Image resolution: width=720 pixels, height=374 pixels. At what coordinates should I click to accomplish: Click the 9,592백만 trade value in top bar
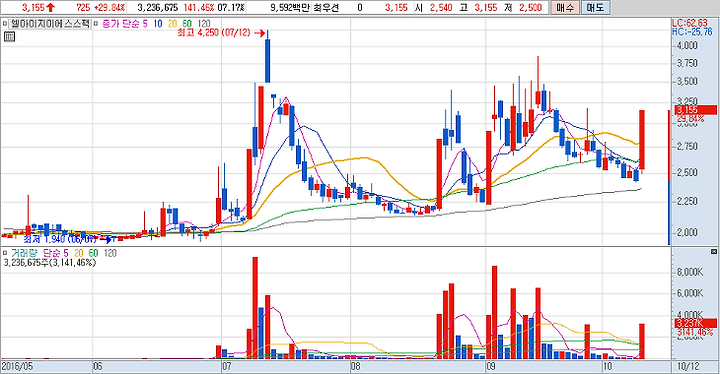pos(290,7)
